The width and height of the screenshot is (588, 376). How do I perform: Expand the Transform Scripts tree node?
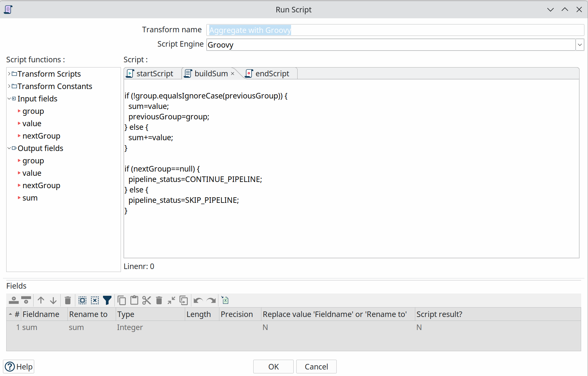[x=9, y=74]
